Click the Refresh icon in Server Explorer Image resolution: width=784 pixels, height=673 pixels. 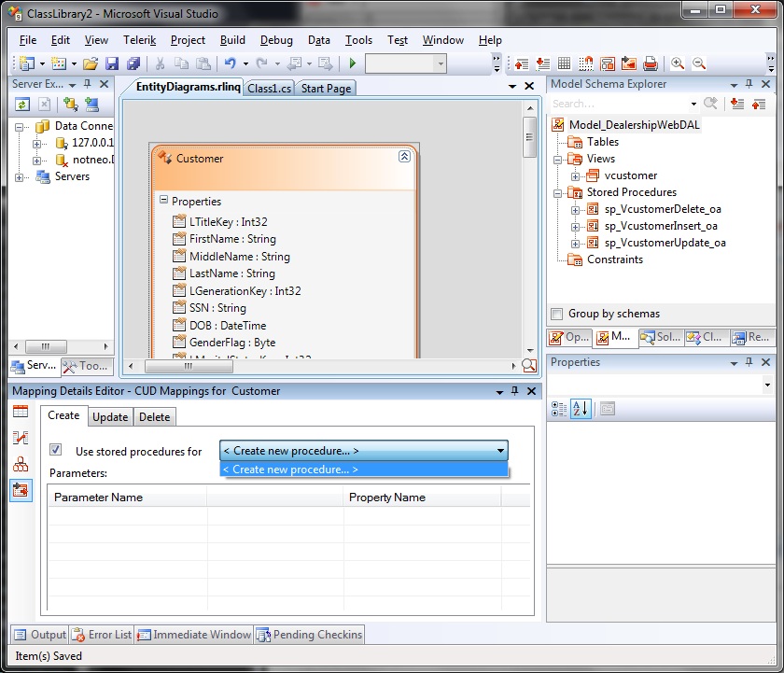pos(22,104)
